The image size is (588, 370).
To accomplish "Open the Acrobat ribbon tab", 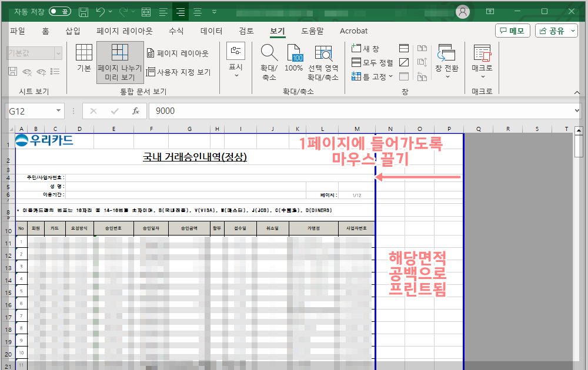I will click(x=353, y=31).
